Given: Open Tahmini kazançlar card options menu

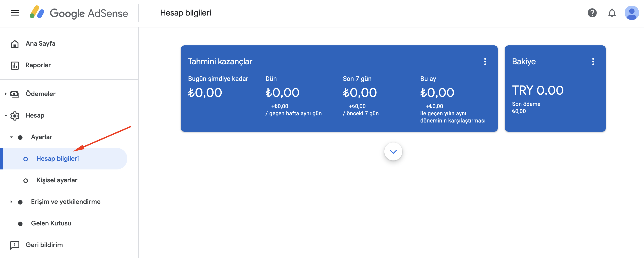Looking at the screenshot, I should pos(485,62).
